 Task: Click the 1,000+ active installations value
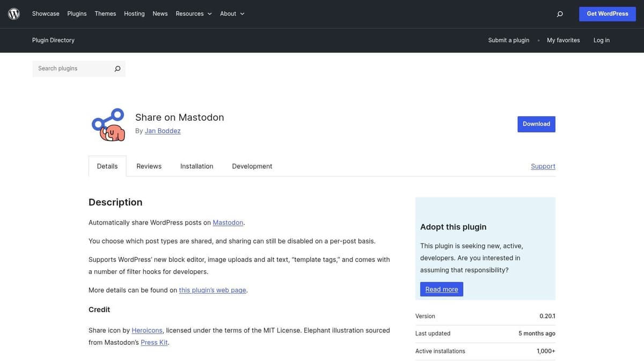(x=546, y=351)
